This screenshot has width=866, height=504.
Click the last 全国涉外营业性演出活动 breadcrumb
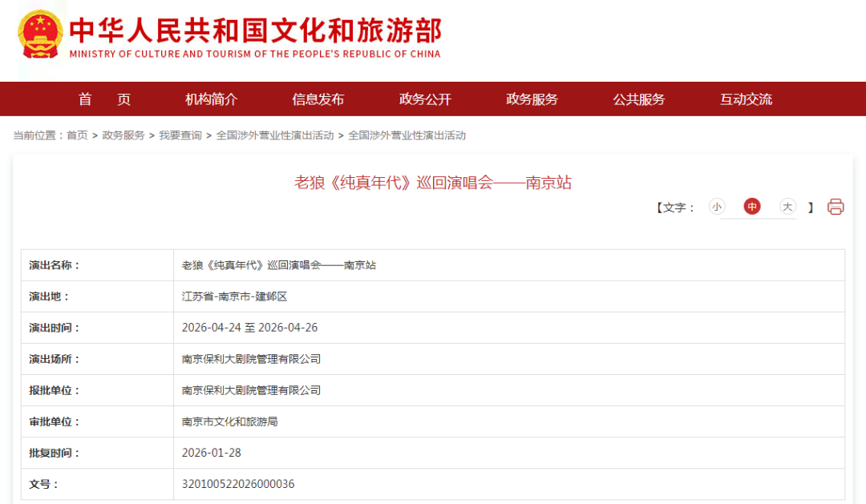407,135
